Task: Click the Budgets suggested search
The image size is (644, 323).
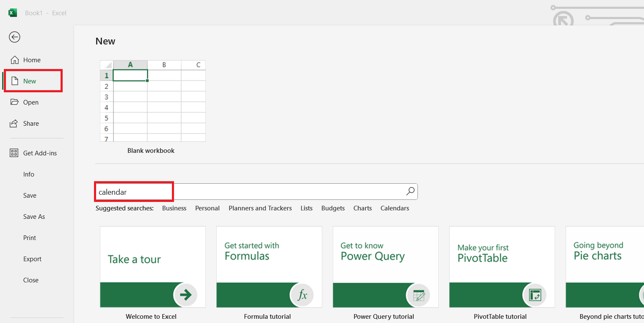Action: 333,208
